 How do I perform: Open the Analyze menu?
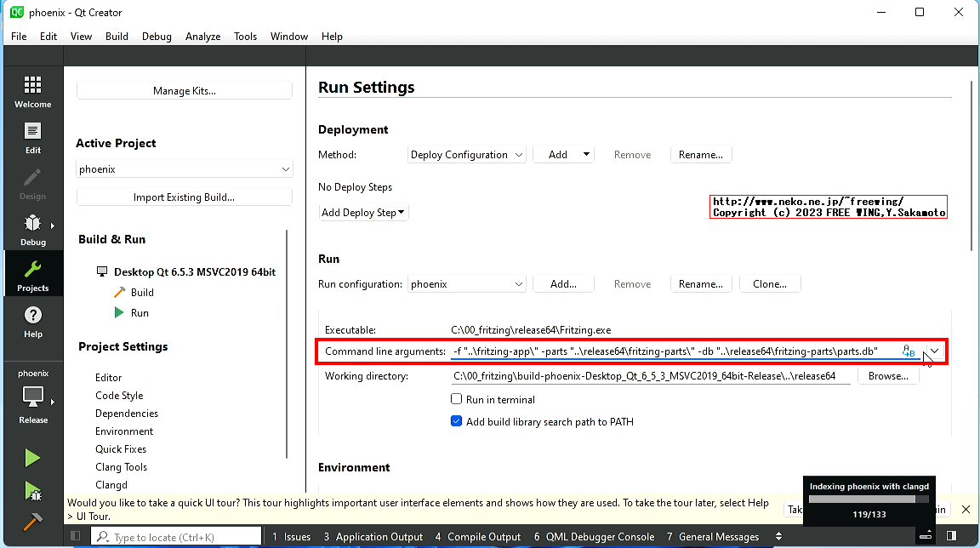[x=202, y=37]
